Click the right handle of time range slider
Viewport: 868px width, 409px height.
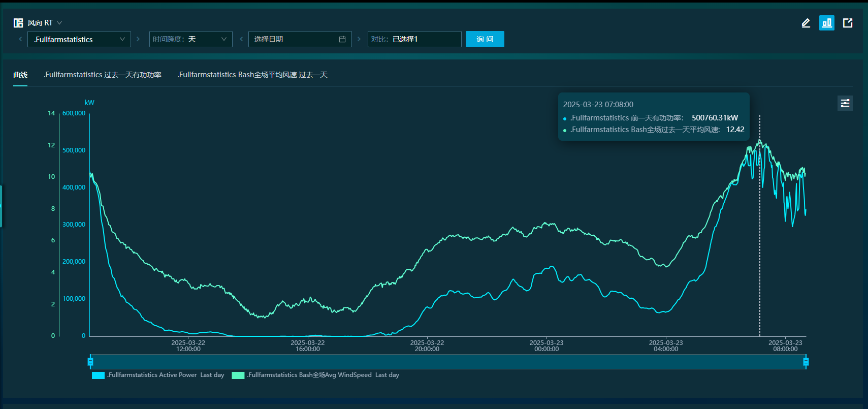(806, 362)
